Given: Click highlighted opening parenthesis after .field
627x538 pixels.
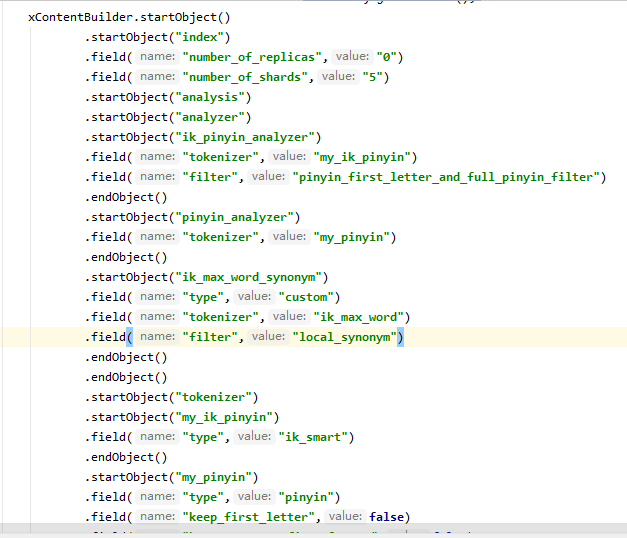Looking at the screenshot, I should (x=129, y=337).
